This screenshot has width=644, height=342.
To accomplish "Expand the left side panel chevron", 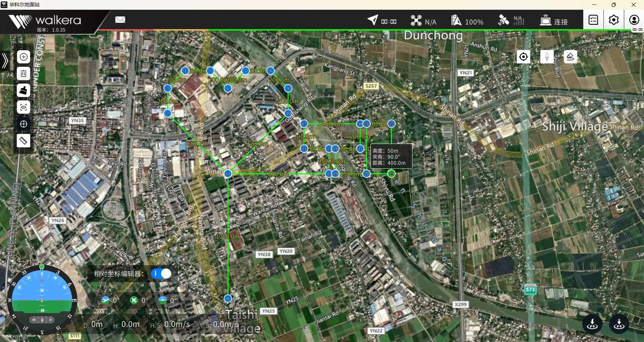I will [x=5, y=61].
